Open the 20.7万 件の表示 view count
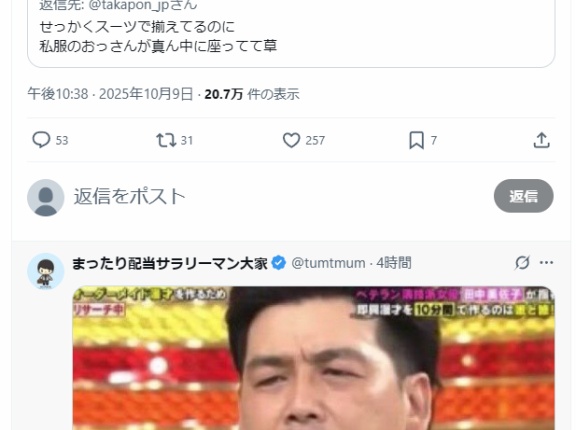 pyautogui.click(x=252, y=94)
